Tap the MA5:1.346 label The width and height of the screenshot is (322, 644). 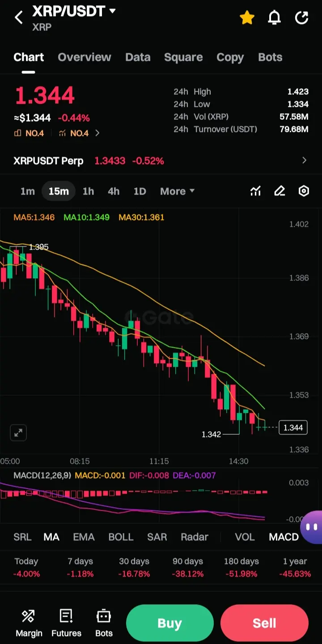click(x=34, y=217)
